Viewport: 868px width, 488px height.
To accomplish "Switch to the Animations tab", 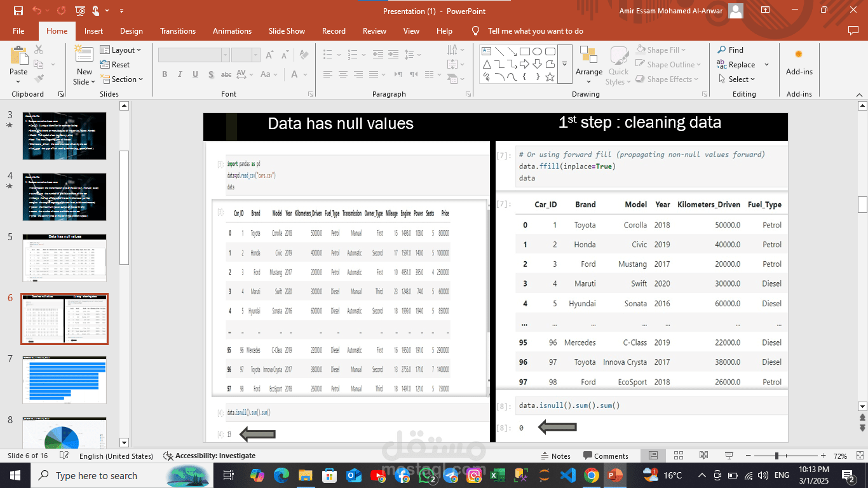I will [232, 31].
